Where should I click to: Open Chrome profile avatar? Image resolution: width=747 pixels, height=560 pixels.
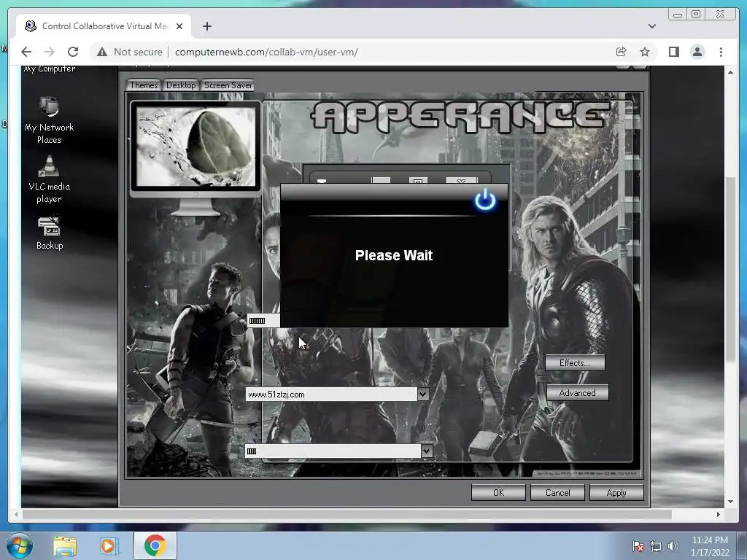[x=697, y=52]
